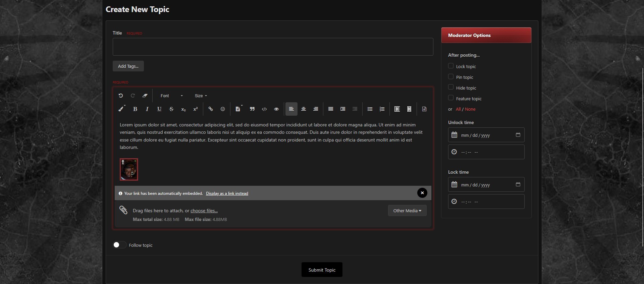This screenshot has height=284, width=644.
Task: Insert a code snippet
Action: pos(264,109)
